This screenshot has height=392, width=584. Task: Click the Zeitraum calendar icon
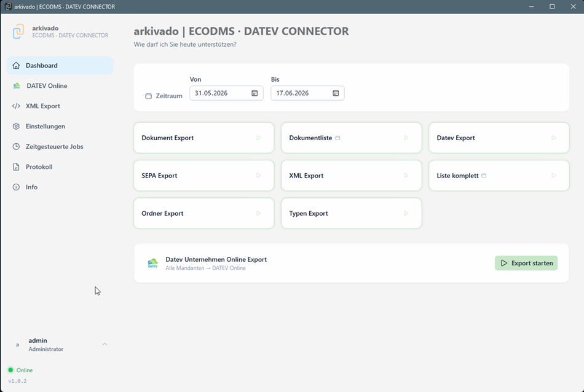click(x=148, y=96)
